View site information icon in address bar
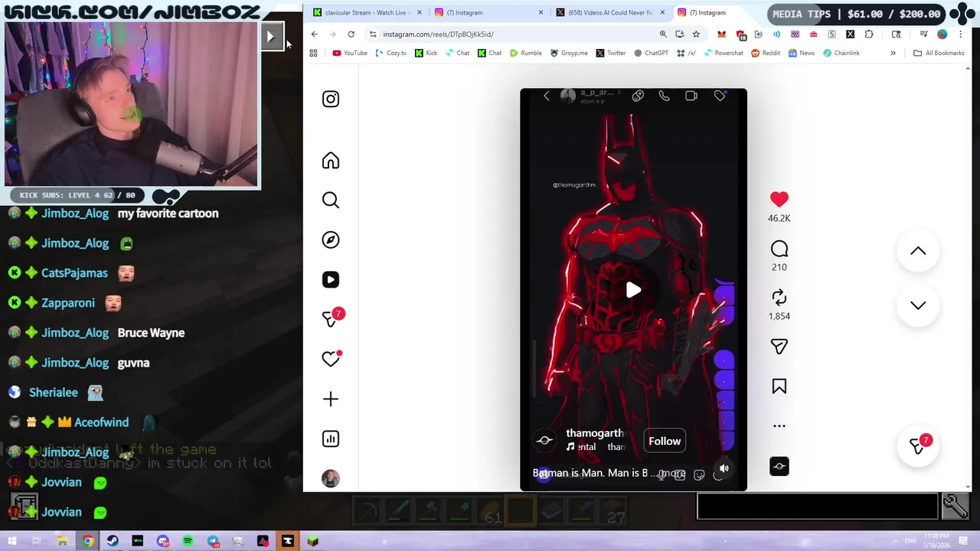This screenshot has height=551, width=980. pos(372,34)
